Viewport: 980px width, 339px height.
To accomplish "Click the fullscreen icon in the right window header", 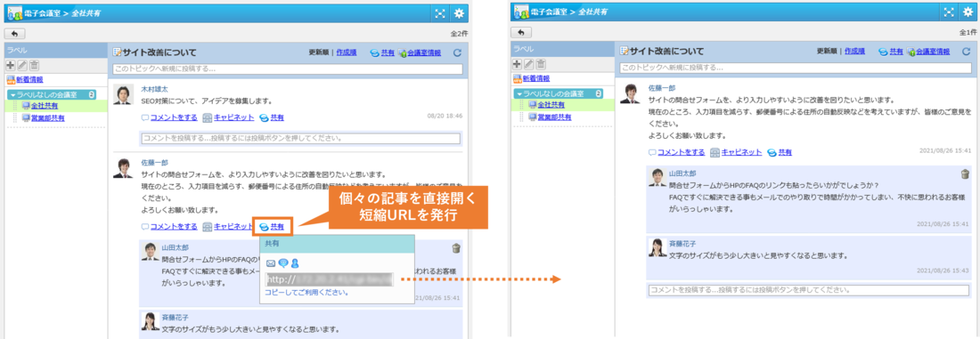I will [949, 12].
